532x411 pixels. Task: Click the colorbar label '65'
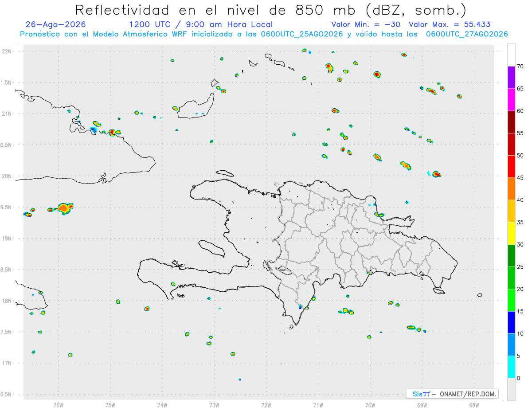coord(520,89)
